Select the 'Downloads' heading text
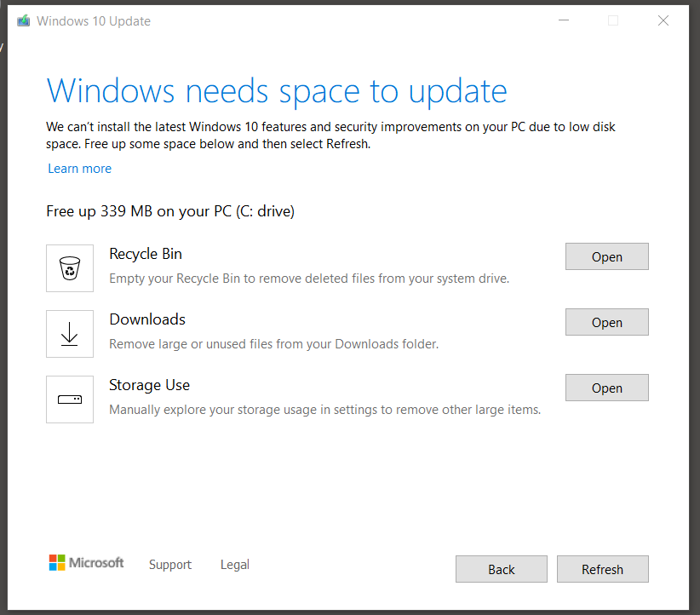 coord(147,319)
